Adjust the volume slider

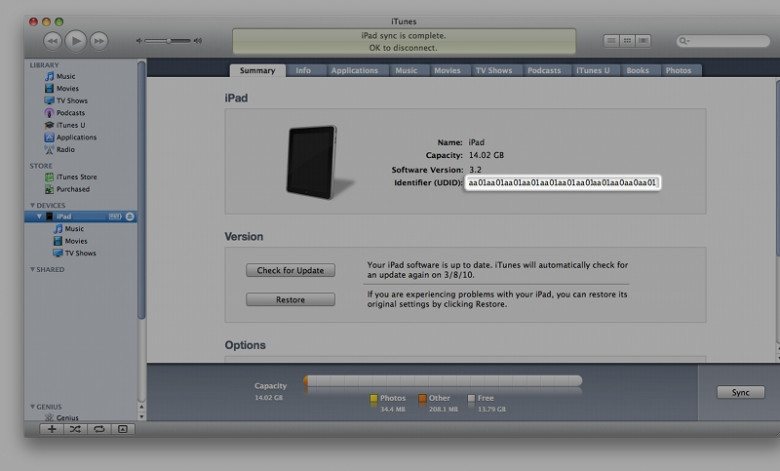[x=169, y=41]
